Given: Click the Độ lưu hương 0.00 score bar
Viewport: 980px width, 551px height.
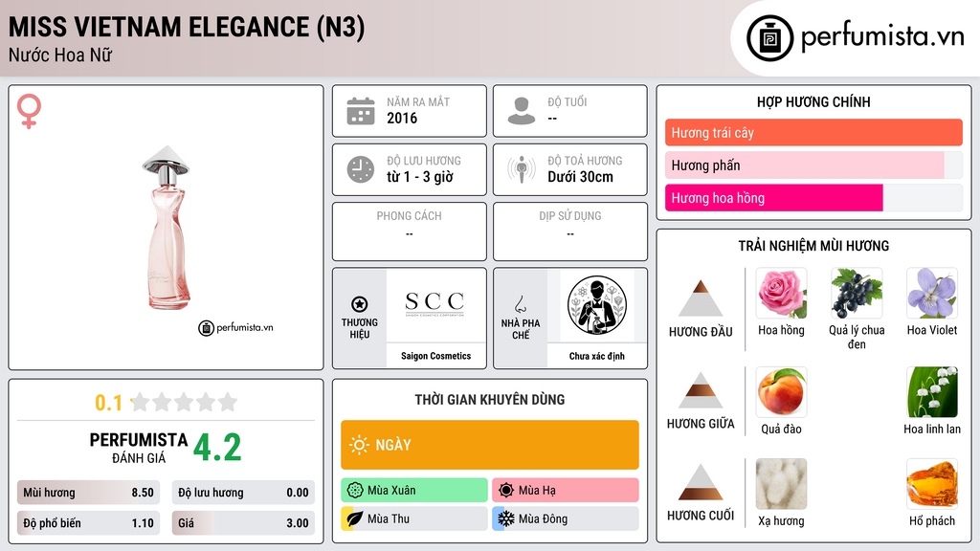Looking at the screenshot, I should coord(243,493).
